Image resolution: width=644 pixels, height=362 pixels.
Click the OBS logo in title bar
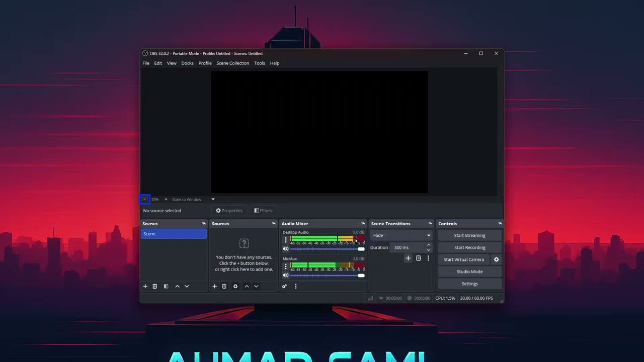point(145,53)
